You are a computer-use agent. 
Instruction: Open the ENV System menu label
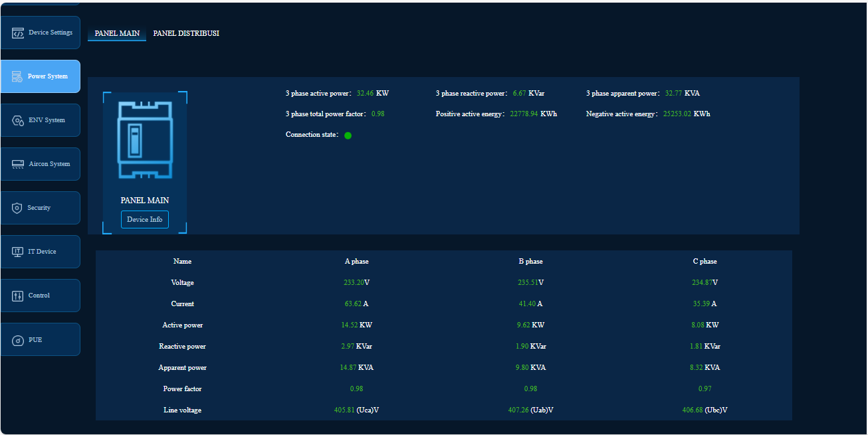point(47,120)
